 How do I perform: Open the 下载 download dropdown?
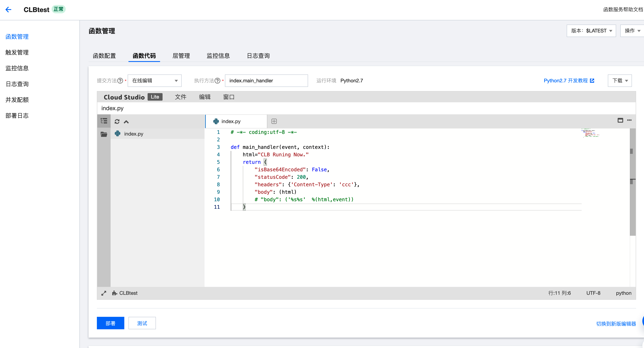tap(620, 80)
